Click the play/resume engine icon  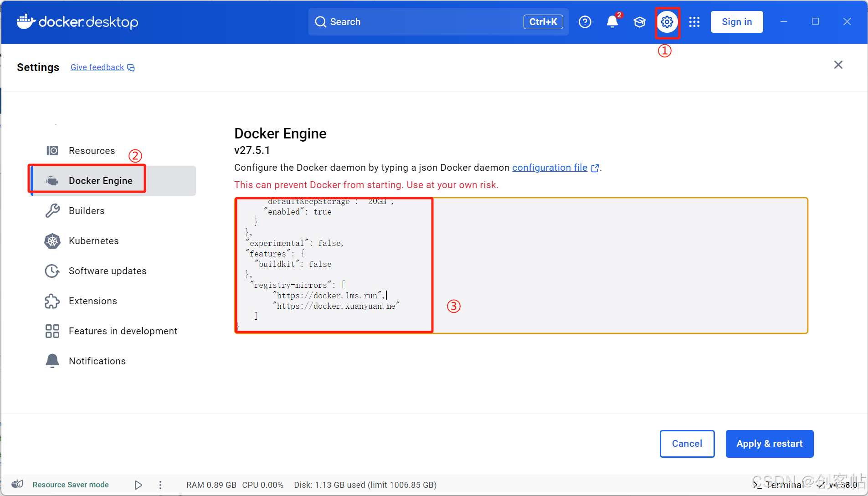point(138,485)
